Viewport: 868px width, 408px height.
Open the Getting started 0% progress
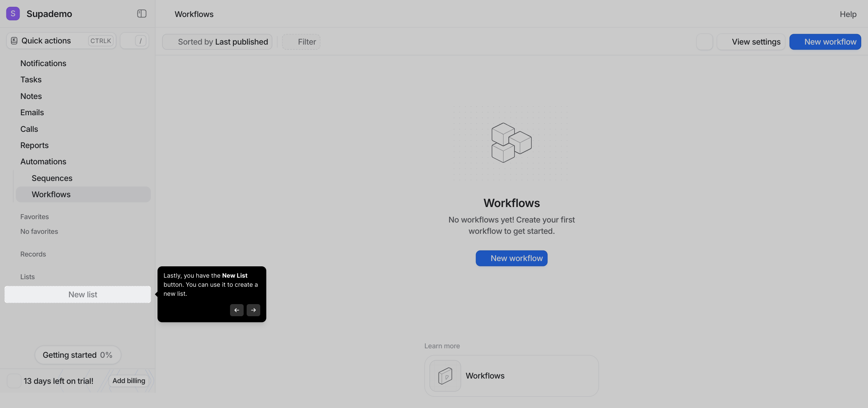click(78, 355)
